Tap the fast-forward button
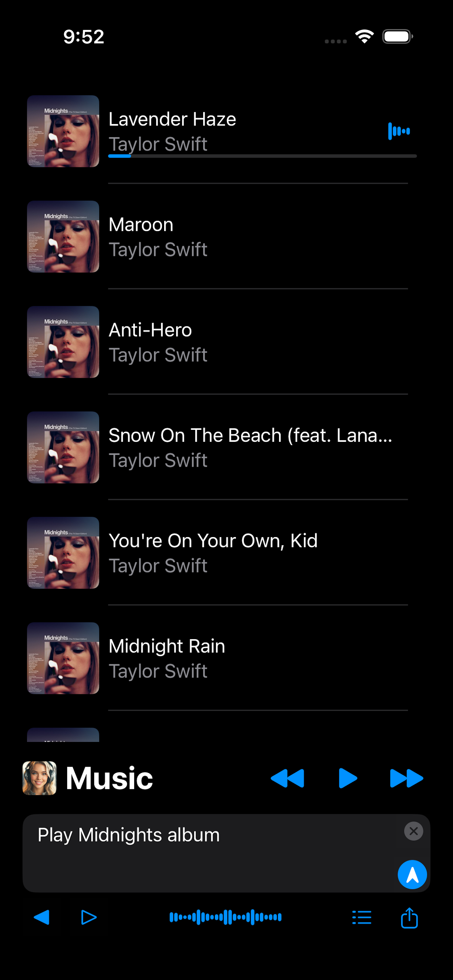Image resolution: width=453 pixels, height=980 pixels. (x=406, y=778)
